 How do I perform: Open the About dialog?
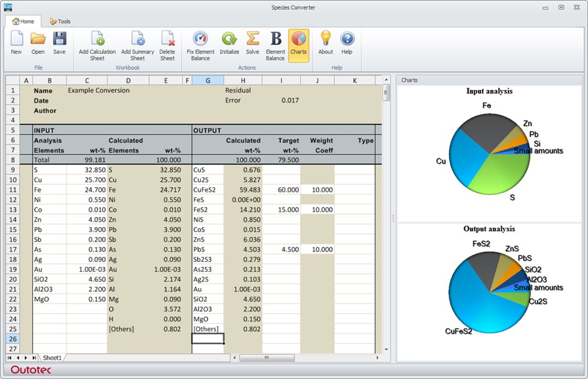325,43
